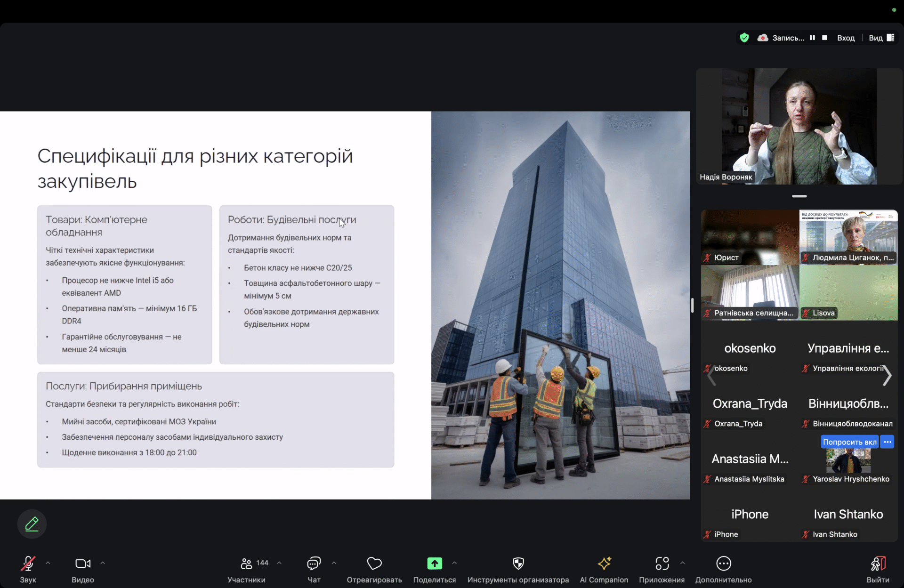Expand video options arrow next to Видео

tap(103, 563)
